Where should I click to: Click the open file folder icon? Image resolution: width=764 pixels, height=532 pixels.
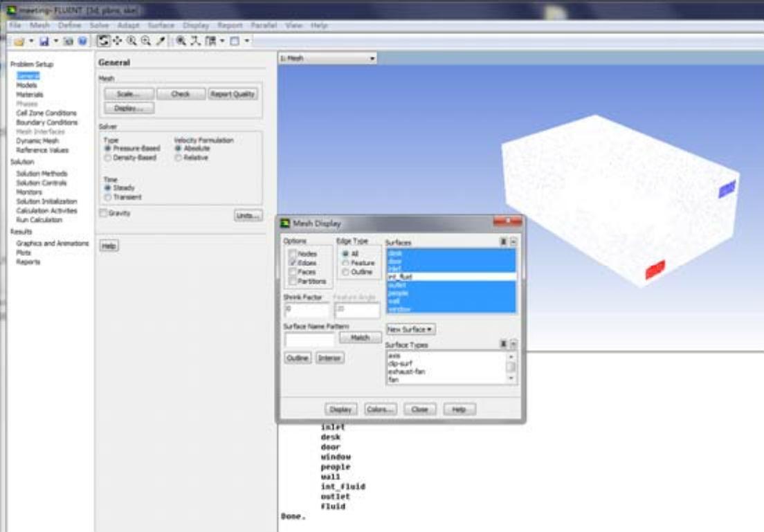point(19,42)
